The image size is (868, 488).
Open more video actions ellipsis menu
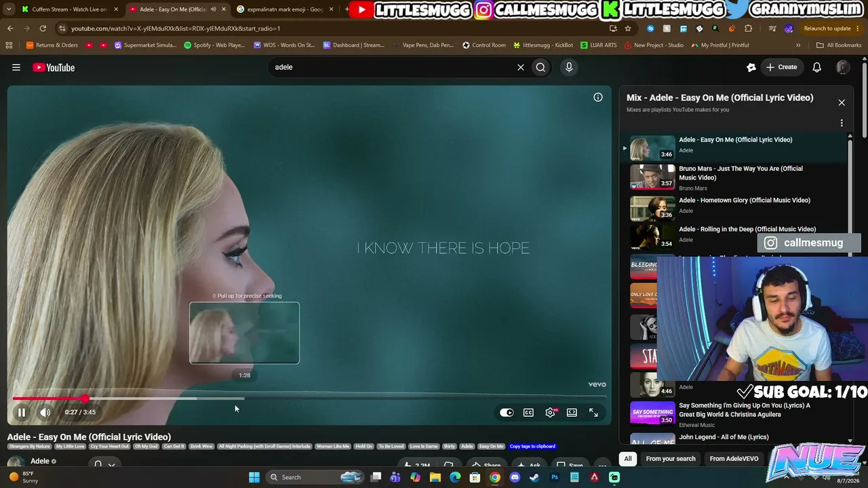[602, 466]
